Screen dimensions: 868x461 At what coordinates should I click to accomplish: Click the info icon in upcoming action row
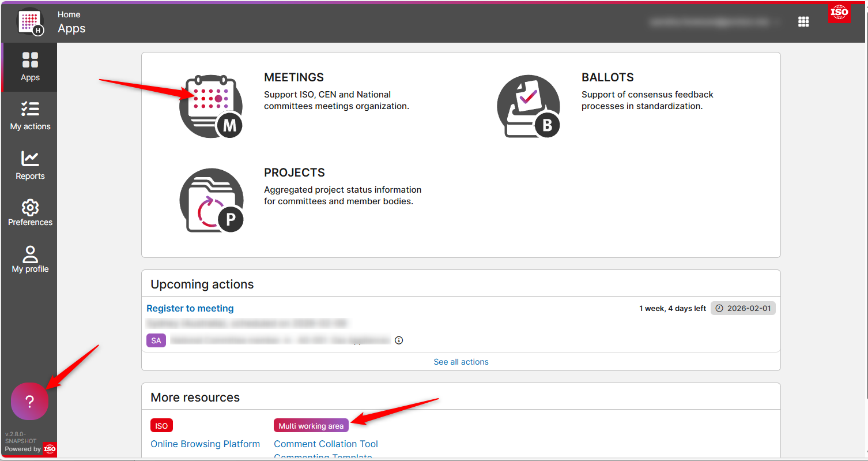(x=399, y=340)
